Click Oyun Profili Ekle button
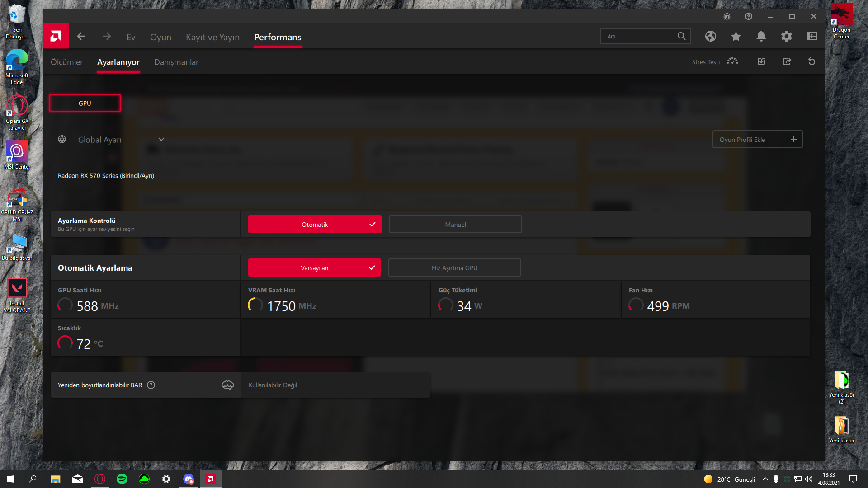 tap(757, 140)
